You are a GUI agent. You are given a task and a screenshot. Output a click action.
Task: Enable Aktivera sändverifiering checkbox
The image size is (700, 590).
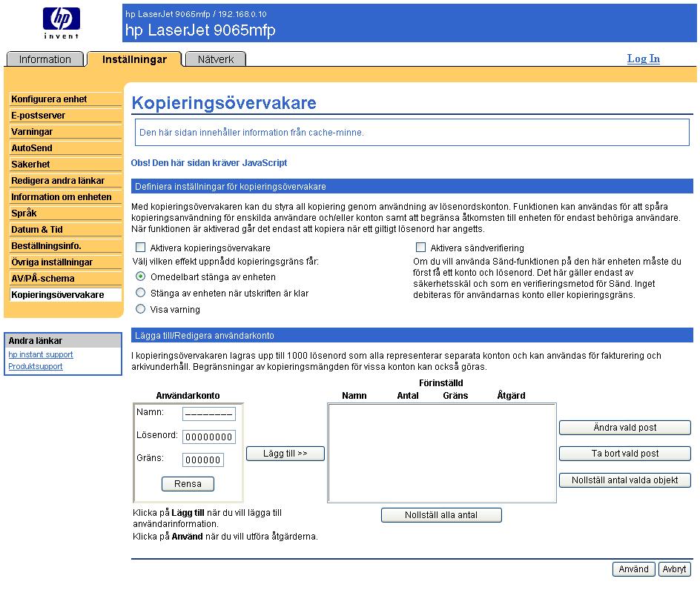[420, 248]
